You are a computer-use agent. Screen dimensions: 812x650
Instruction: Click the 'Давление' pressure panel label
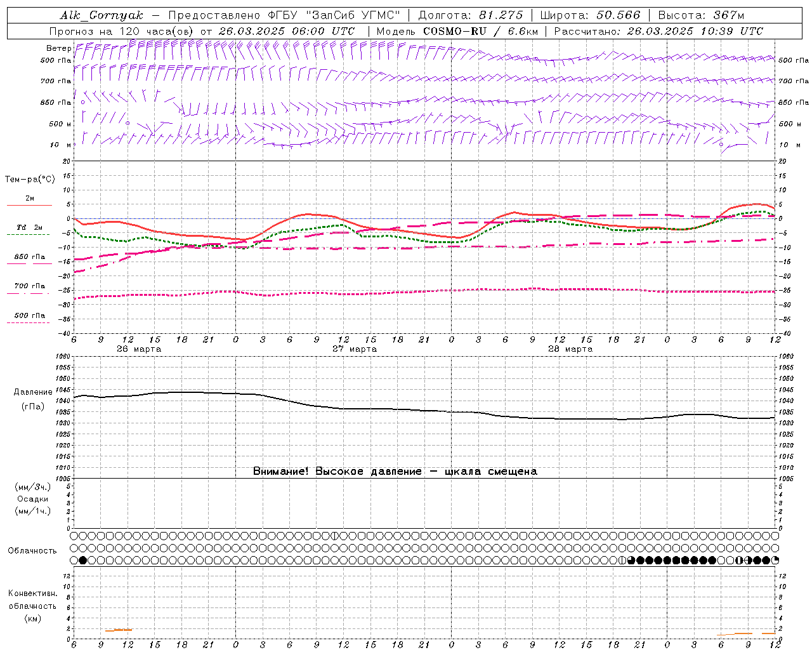point(33,392)
